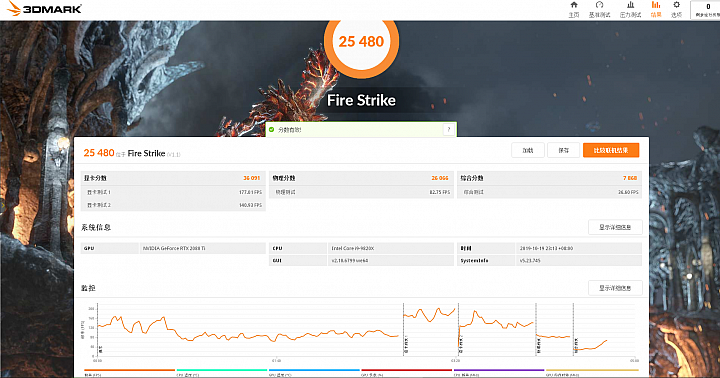Image resolution: width=720 pixels, height=378 pixels.
Task: Click the orange compare results online button
Action: [611, 150]
